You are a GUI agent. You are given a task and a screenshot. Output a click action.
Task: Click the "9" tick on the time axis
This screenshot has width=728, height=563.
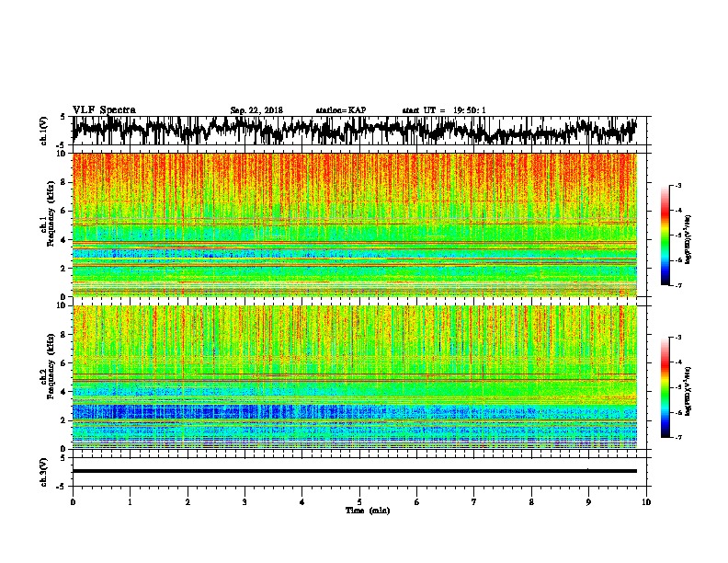(588, 502)
